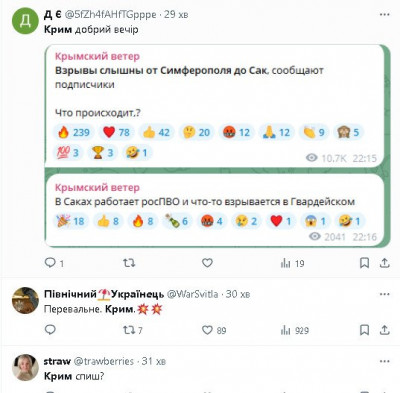Open the @WarSvitla profile handle
This screenshot has width=400, height=393.
coord(192,294)
